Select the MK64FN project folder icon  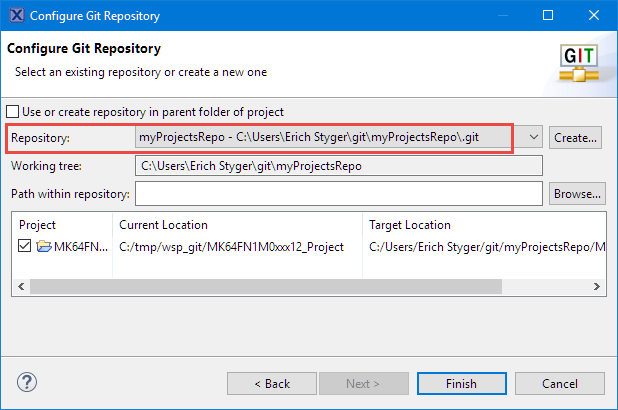tap(43, 247)
